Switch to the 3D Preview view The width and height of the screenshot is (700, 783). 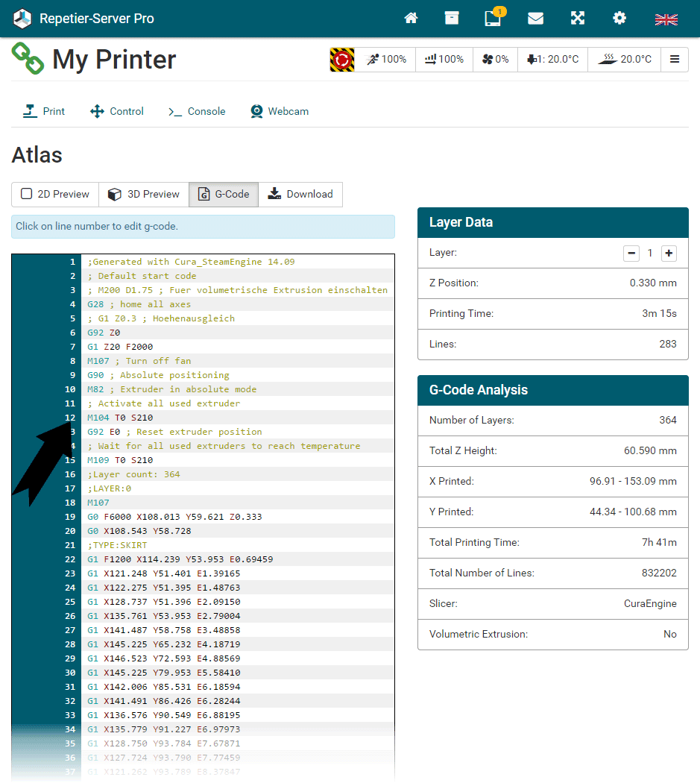[144, 195]
